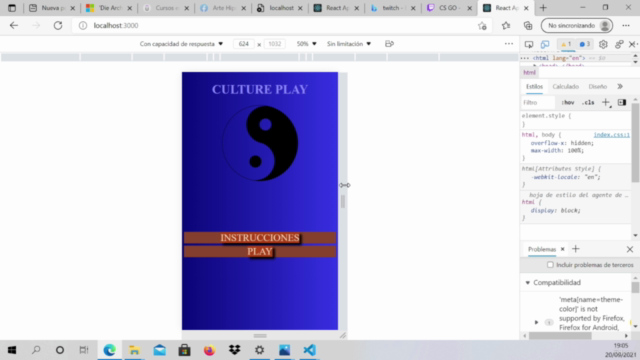Show more style pane tabs

(x=620, y=87)
